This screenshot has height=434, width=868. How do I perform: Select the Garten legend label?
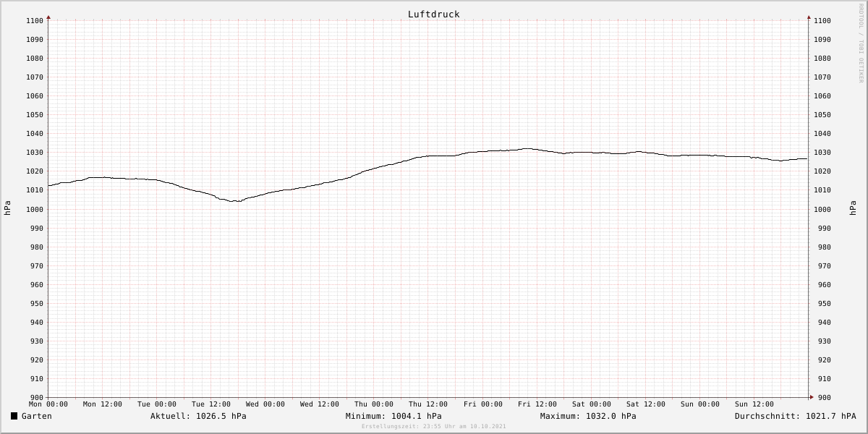pos(37,416)
